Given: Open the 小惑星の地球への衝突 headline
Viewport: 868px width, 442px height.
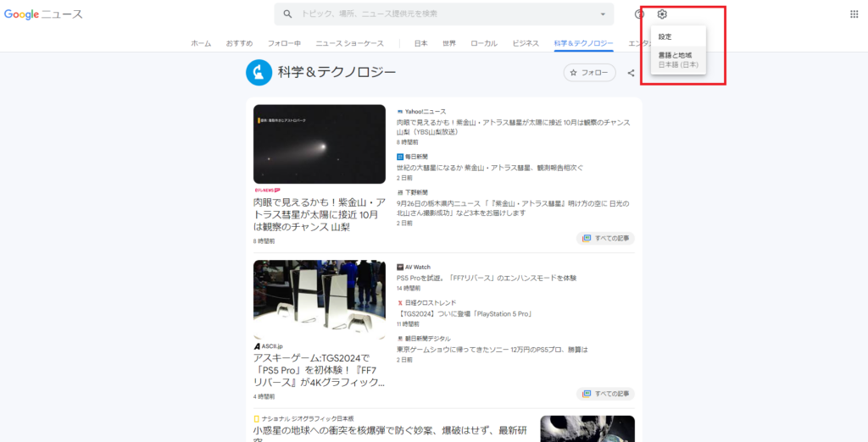Looking at the screenshot, I should pyautogui.click(x=390, y=436).
